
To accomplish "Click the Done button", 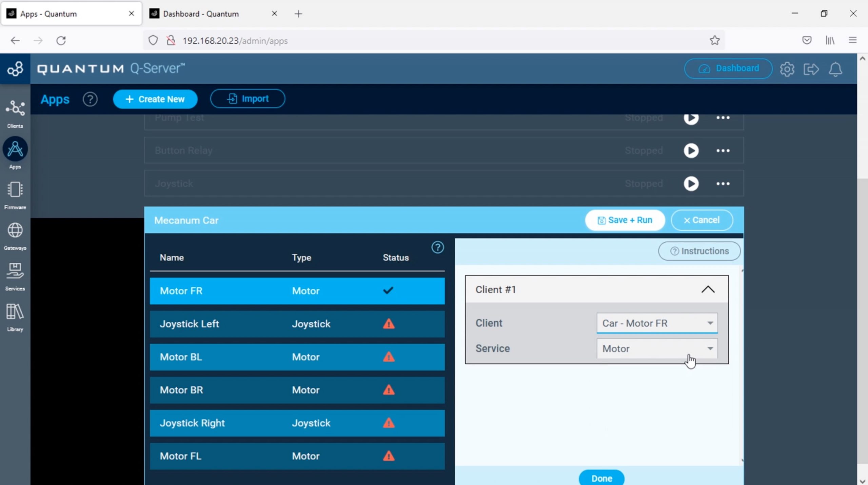I will [601, 478].
